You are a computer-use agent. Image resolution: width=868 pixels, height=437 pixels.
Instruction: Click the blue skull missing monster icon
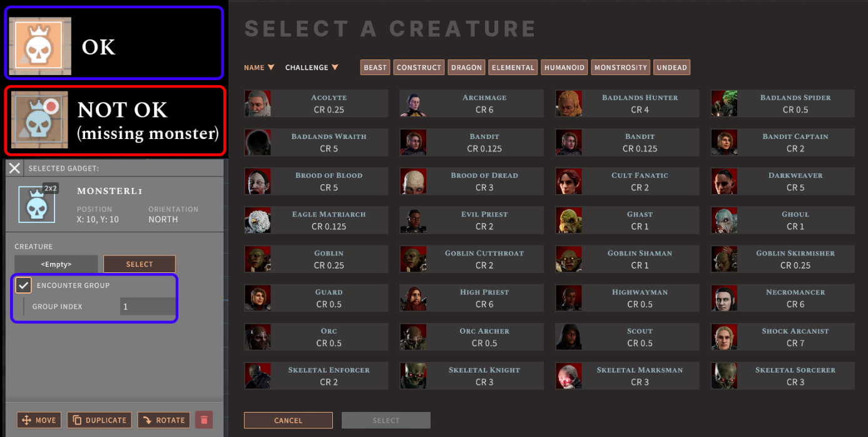coord(39,120)
